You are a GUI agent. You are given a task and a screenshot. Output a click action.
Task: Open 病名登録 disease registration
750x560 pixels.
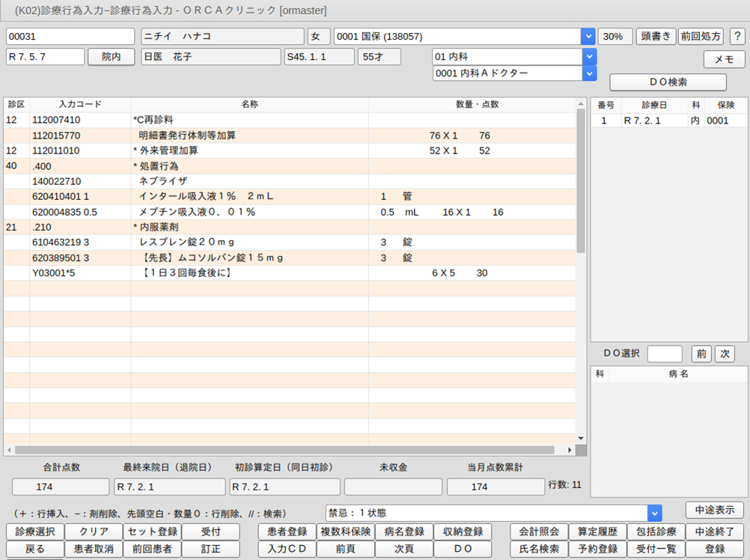click(x=402, y=532)
